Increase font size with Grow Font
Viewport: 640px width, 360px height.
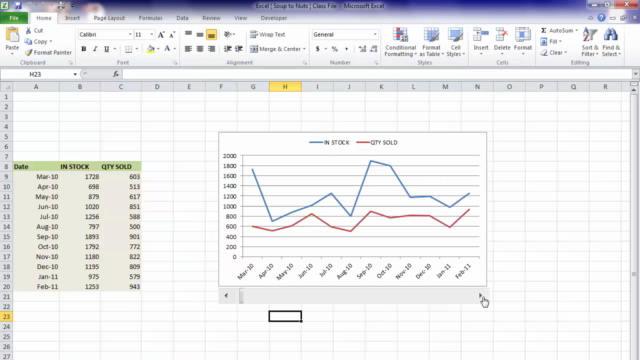(x=161, y=35)
